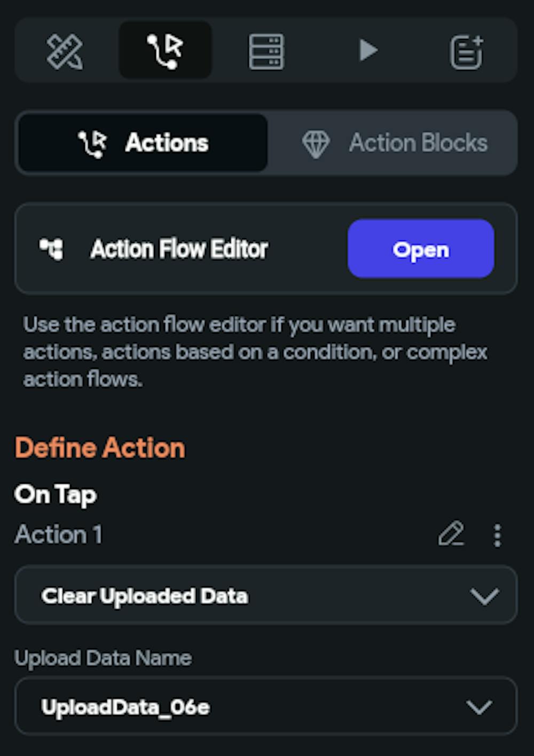This screenshot has height=756, width=534.
Task: Switch to the Action Blocks tab
Action: (395, 143)
